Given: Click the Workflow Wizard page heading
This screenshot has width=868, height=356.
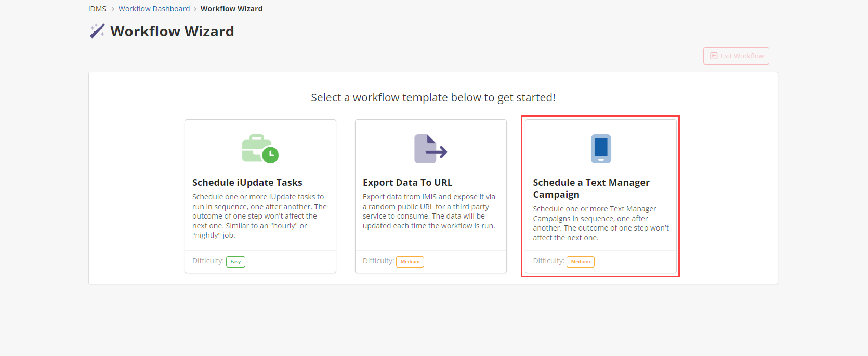Looking at the screenshot, I should (172, 31).
